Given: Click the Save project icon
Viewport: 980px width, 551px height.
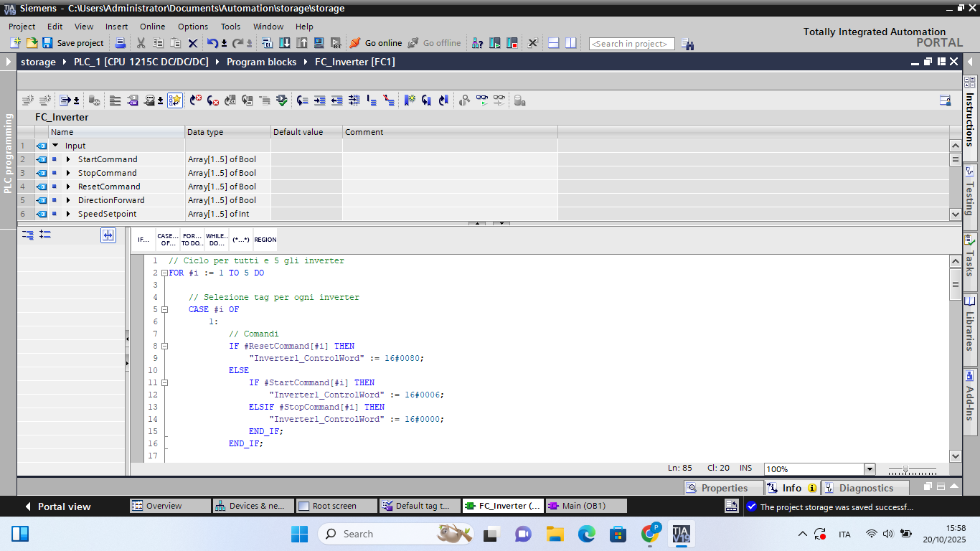Looking at the screenshot, I should [x=47, y=43].
